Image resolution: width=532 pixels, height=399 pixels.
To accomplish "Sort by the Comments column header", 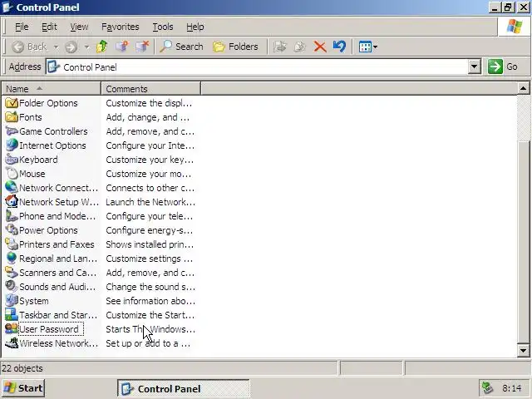I will [x=151, y=89].
